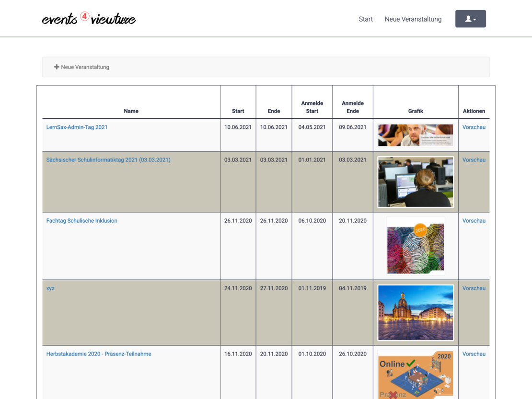Open Herbstakademie 2020 Präsenz-Teilnahme link

click(99, 354)
